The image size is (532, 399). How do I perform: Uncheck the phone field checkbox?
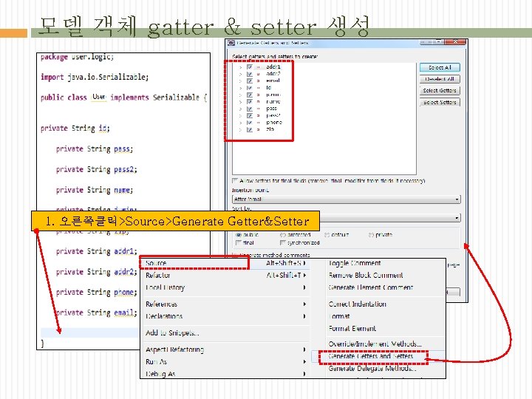click(250, 123)
